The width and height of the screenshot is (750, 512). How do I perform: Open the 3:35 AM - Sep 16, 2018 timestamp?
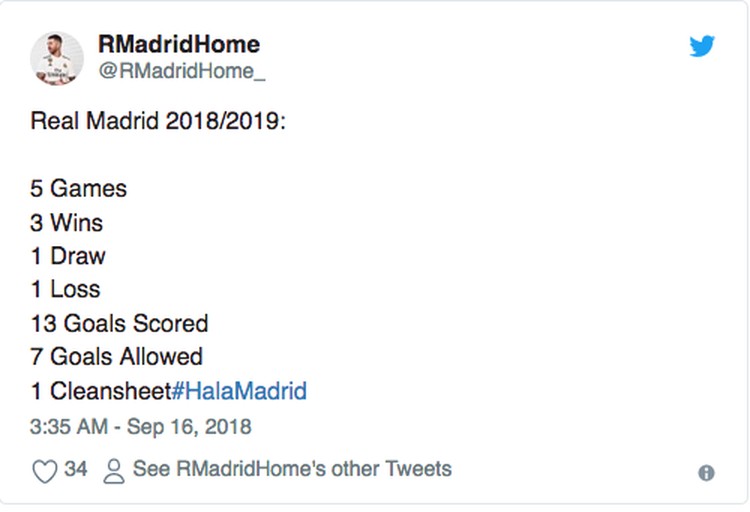(x=141, y=427)
